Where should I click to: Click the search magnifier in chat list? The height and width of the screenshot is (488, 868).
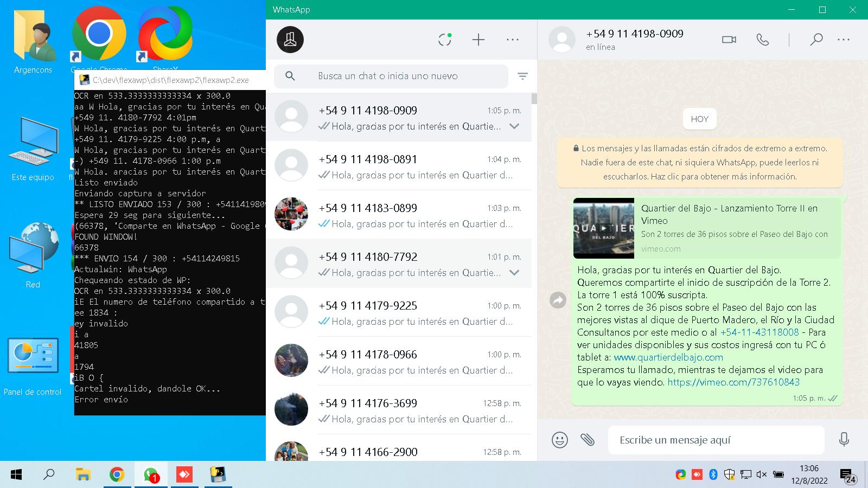click(290, 76)
